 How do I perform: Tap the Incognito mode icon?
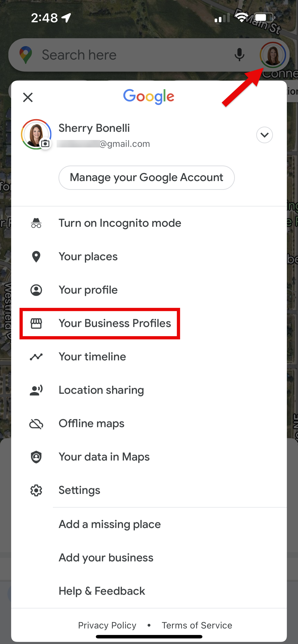(36, 223)
